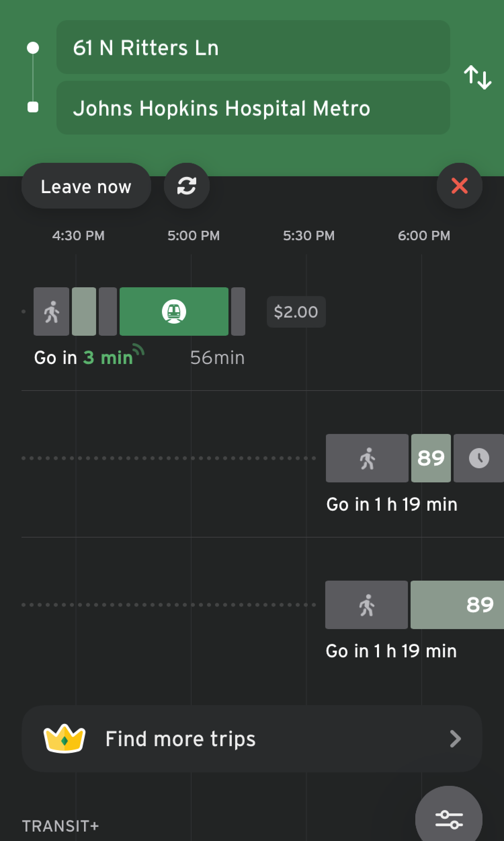This screenshot has width=504, height=841.
Task: Open trip filter settings sliders icon
Action: [x=449, y=819]
